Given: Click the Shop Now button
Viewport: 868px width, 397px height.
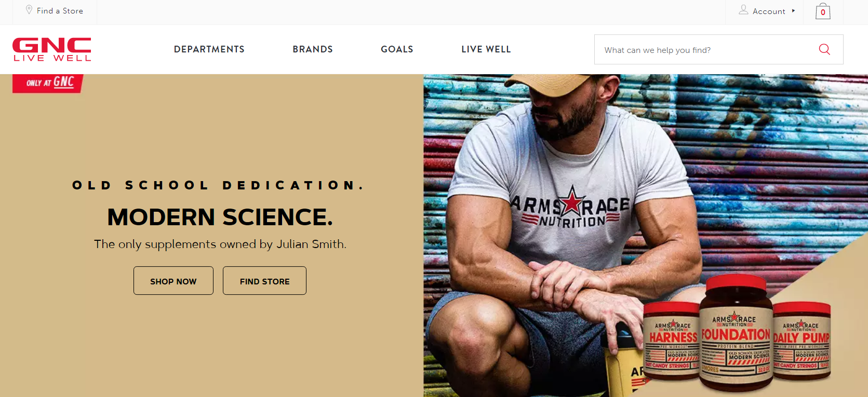Looking at the screenshot, I should coord(173,281).
